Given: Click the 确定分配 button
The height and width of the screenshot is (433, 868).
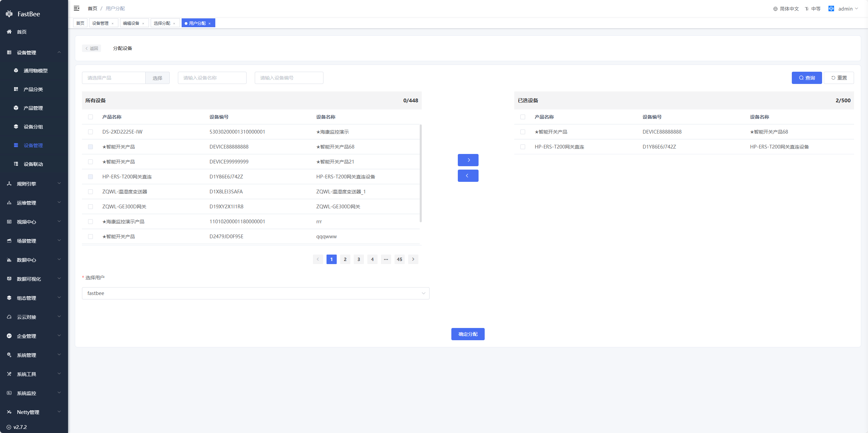Looking at the screenshot, I should 468,334.
